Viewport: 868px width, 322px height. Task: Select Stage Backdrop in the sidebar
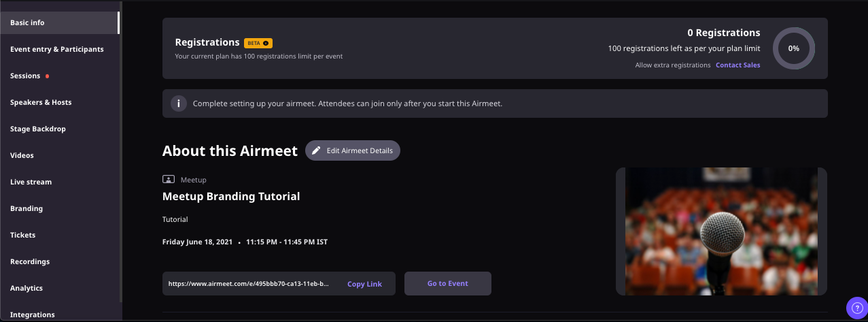(x=38, y=129)
